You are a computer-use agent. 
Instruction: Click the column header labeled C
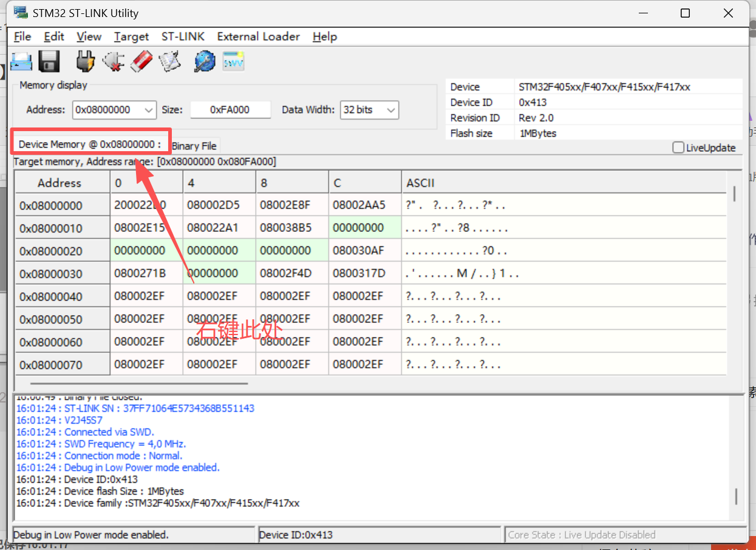click(x=365, y=183)
